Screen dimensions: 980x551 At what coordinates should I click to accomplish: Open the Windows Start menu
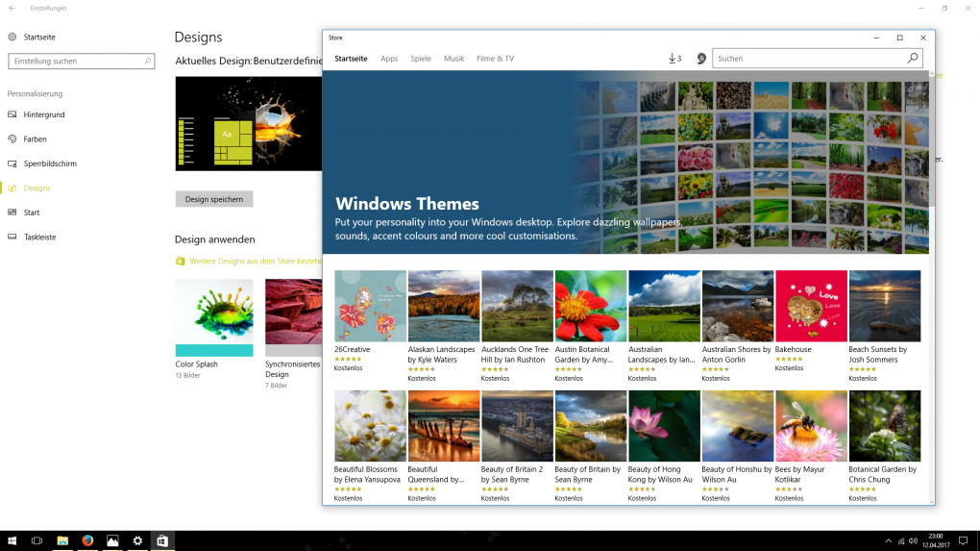coord(12,541)
